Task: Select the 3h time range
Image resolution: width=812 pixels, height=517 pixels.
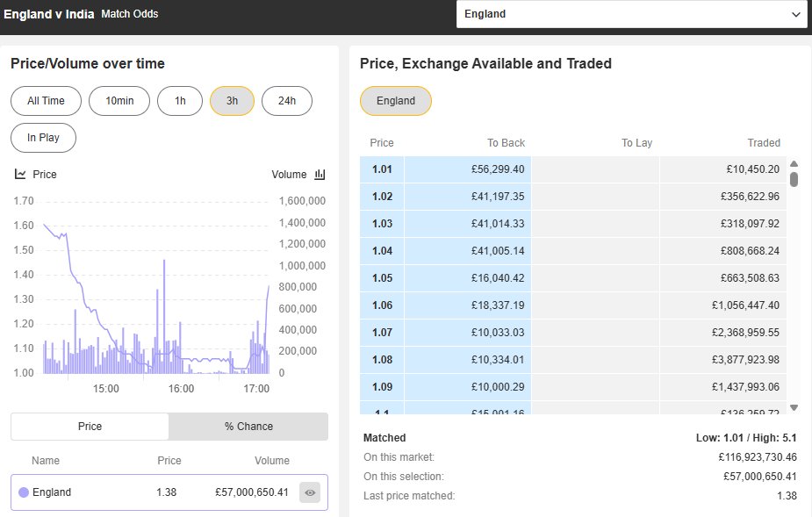Action: (x=232, y=100)
